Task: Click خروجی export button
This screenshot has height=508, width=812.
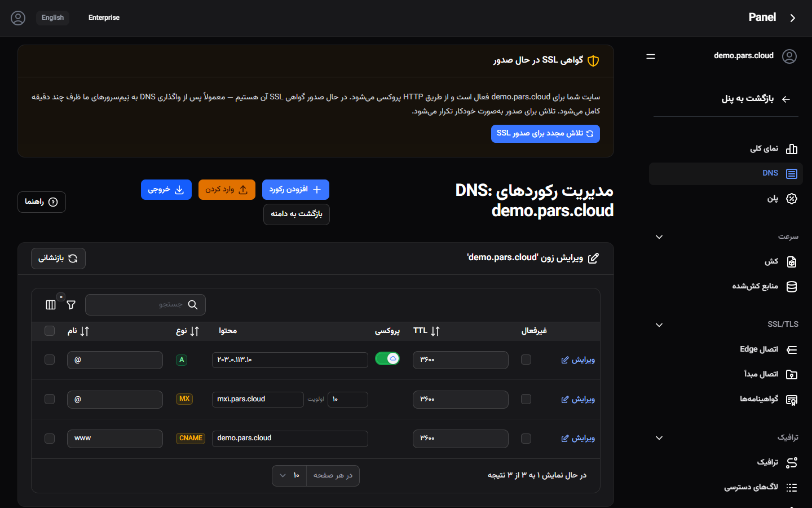Action: point(166,190)
